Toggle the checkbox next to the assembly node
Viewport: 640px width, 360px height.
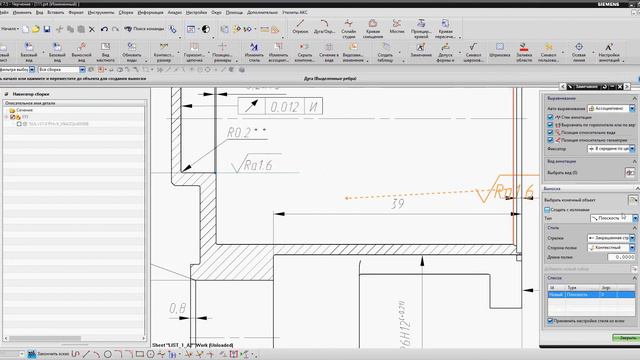point(13,117)
